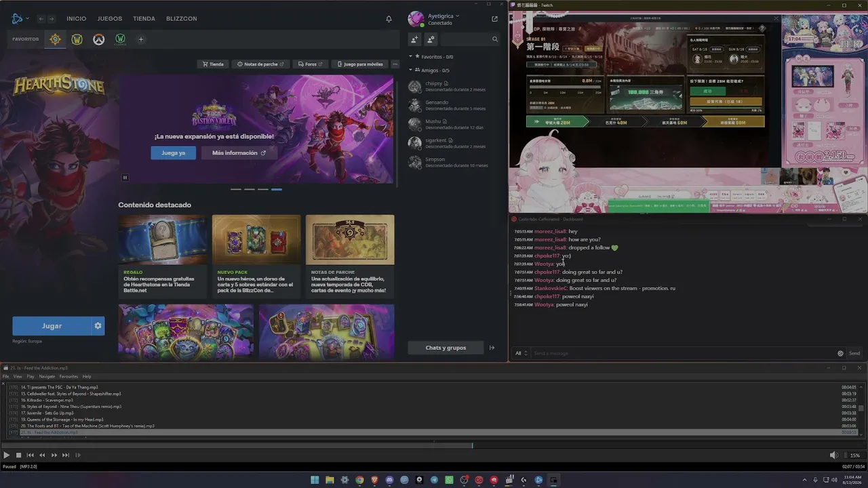The height and width of the screenshot is (488, 868).
Task: Select the WoW Classic favorite icon
Action: coord(120,39)
